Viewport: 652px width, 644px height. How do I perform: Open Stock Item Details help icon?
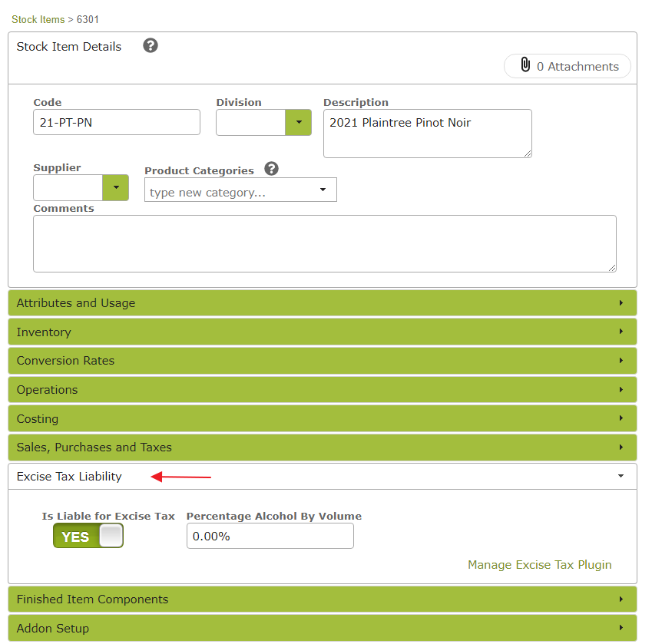[151, 45]
